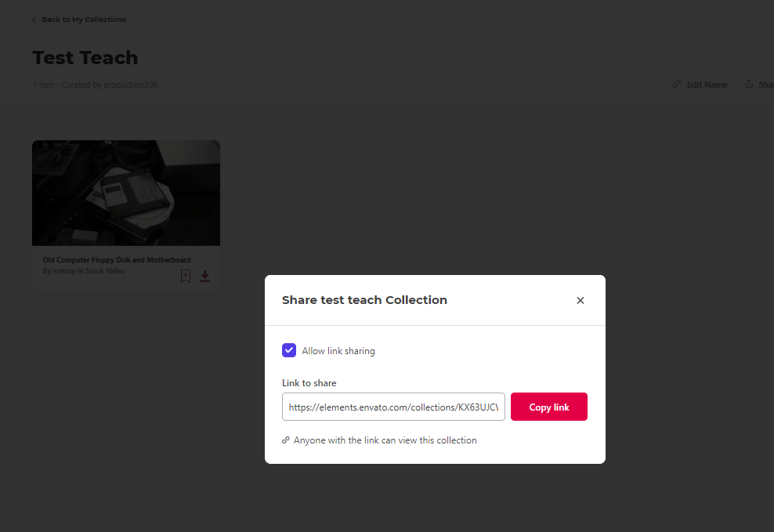The height and width of the screenshot is (532, 774).
Task: Open the floppy disk video thumbnail
Action: pyautogui.click(x=126, y=193)
